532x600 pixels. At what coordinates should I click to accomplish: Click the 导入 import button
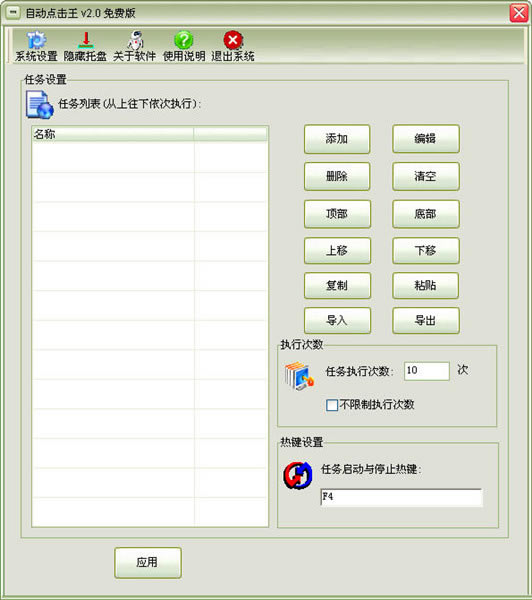[337, 320]
